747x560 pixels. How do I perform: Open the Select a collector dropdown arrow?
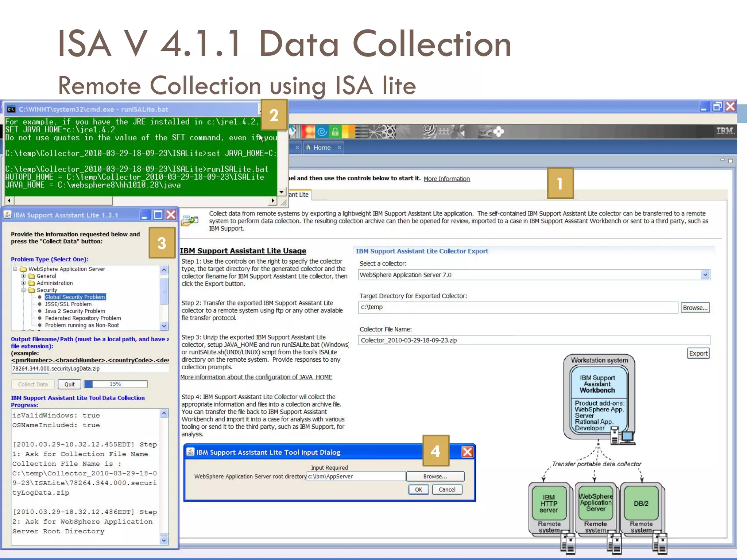pyautogui.click(x=705, y=275)
